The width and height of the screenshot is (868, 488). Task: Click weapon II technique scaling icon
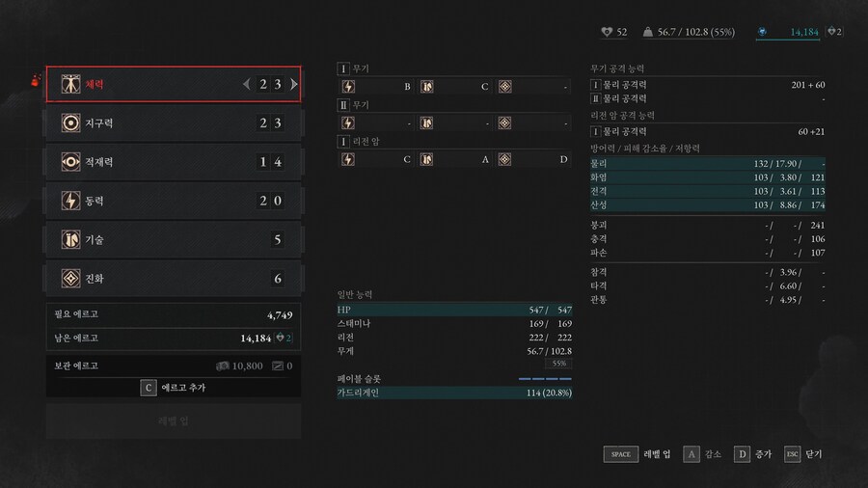[x=427, y=122]
